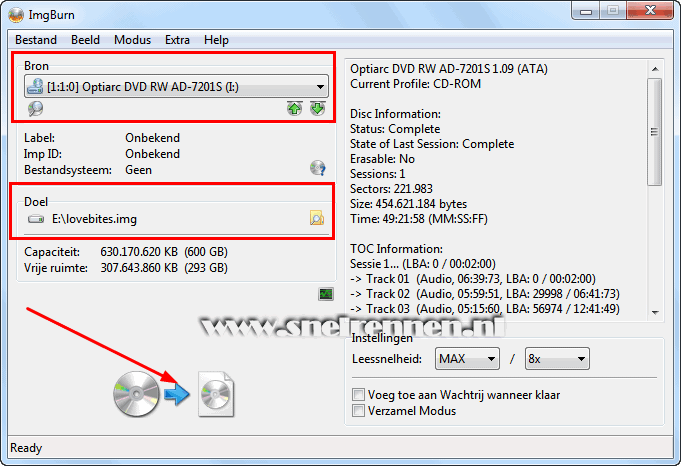Open the Bron drive selection dropdown
The width and height of the screenshot is (681, 466).
pos(176,86)
